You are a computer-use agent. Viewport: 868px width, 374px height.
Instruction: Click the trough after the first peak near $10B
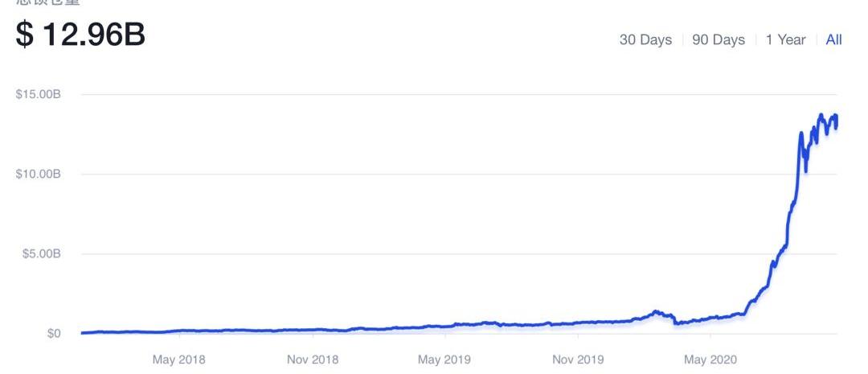(806, 171)
